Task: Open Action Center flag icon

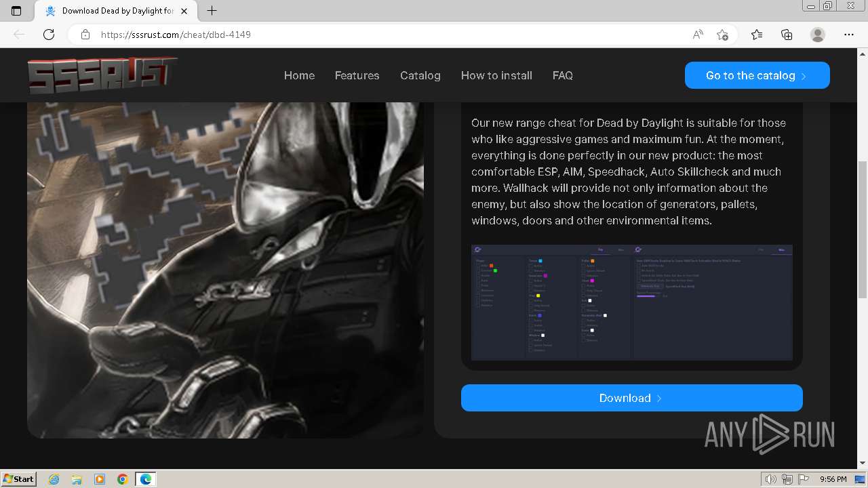Action: (804, 479)
